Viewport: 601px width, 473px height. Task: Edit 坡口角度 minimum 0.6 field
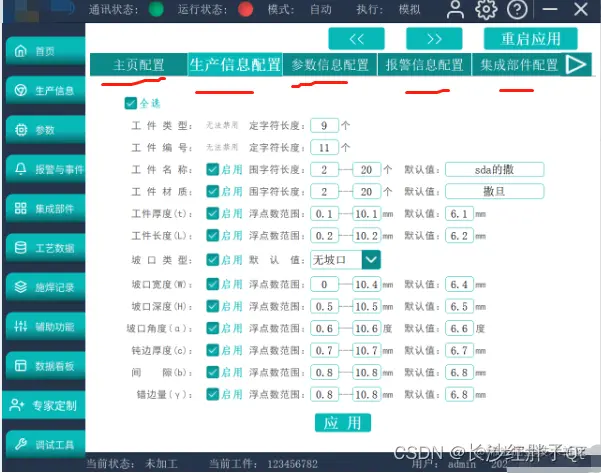tap(324, 328)
